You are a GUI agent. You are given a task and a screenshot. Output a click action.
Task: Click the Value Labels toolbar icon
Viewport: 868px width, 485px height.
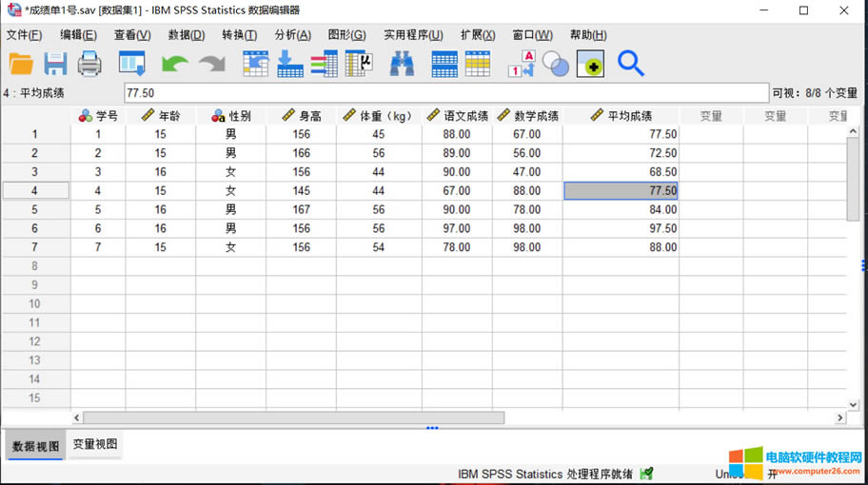click(x=521, y=64)
